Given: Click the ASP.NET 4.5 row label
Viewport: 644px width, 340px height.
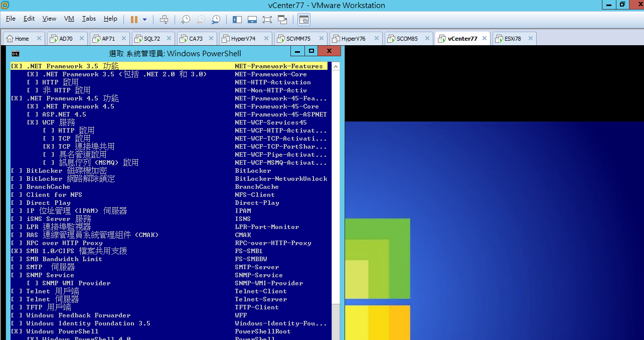Looking at the screenshot, I should (64, 115).
